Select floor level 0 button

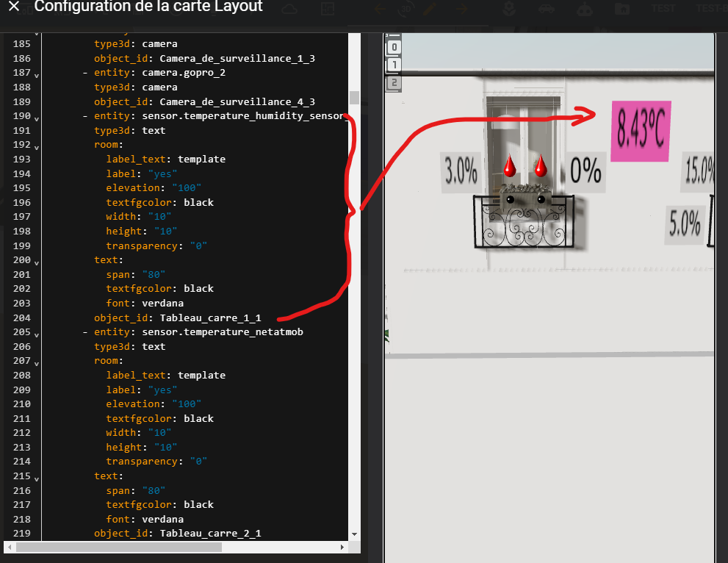click(x=394, y=48)
